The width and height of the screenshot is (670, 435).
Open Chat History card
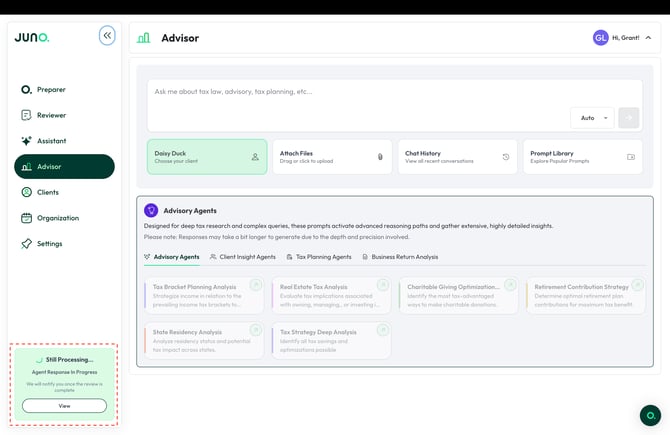pyautogui.click(x=458, y=157)
